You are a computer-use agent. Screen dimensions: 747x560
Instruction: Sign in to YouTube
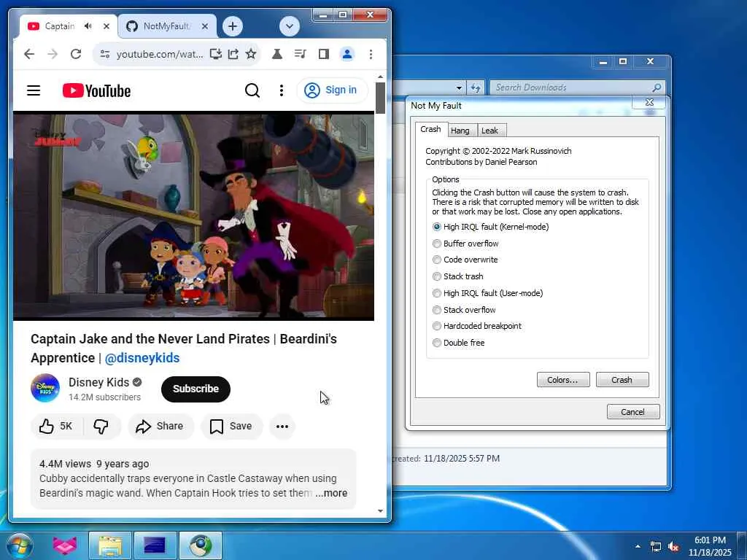click(332, 90)
